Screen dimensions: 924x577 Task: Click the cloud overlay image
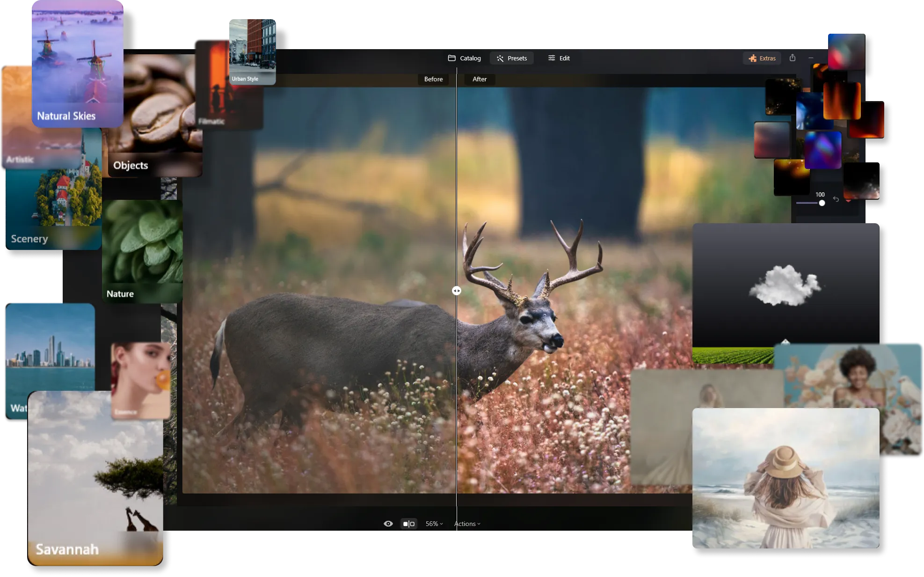point(785,285)
